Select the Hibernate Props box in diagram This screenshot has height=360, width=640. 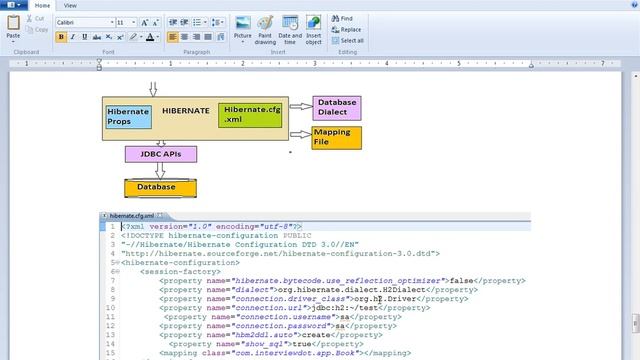tap(129, 117)
